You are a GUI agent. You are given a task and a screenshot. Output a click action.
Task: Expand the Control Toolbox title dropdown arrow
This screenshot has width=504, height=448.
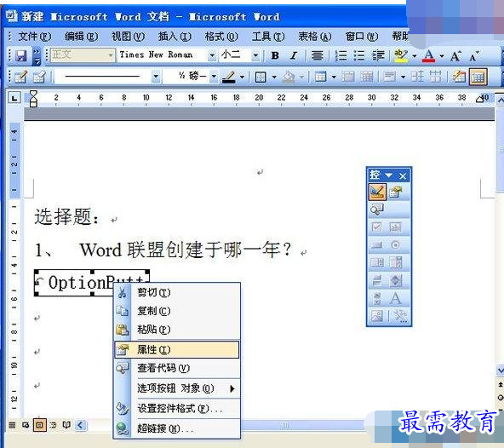click(x=388, y=175)
